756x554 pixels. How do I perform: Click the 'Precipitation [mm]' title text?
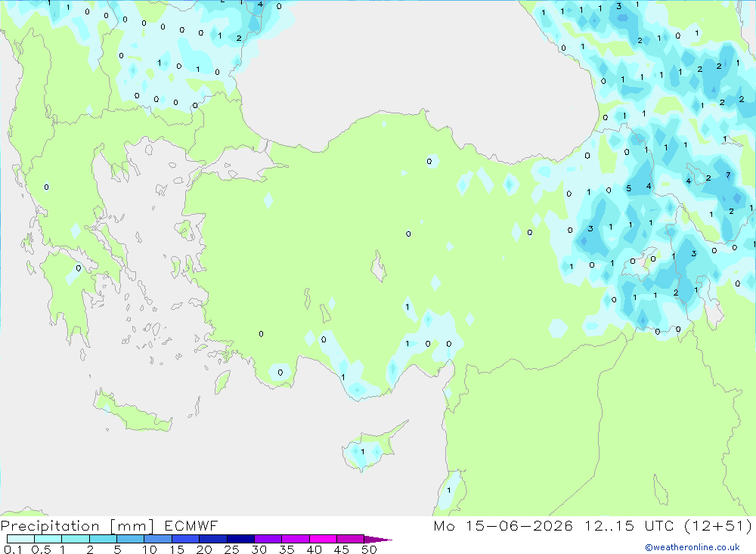(x=77, y=525)
